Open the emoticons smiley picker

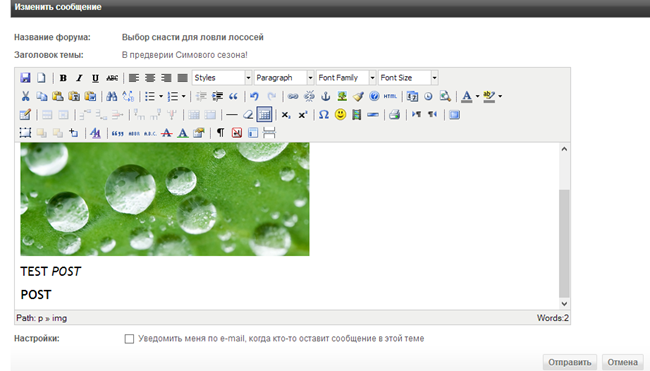click(340, 115)
